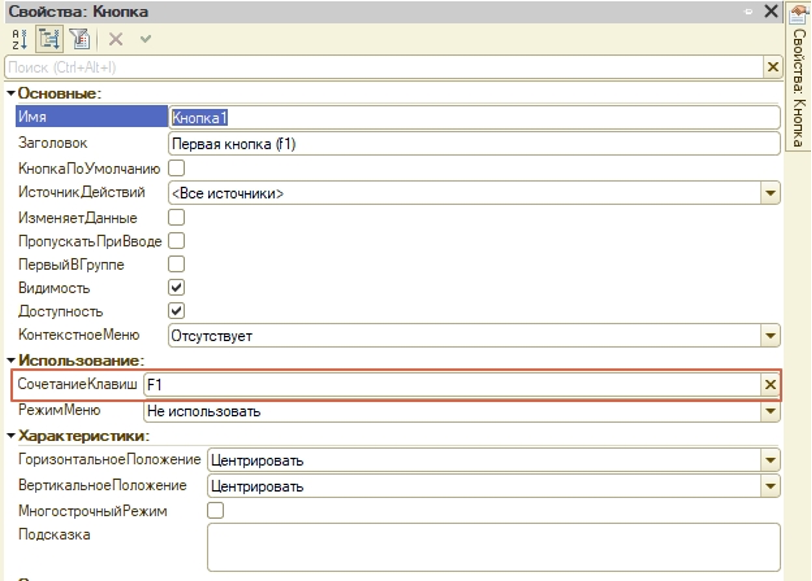Click the Заголовок field with Первая кнопка (F1)
Screen dimensions: 812x581
tap(474, 143)
